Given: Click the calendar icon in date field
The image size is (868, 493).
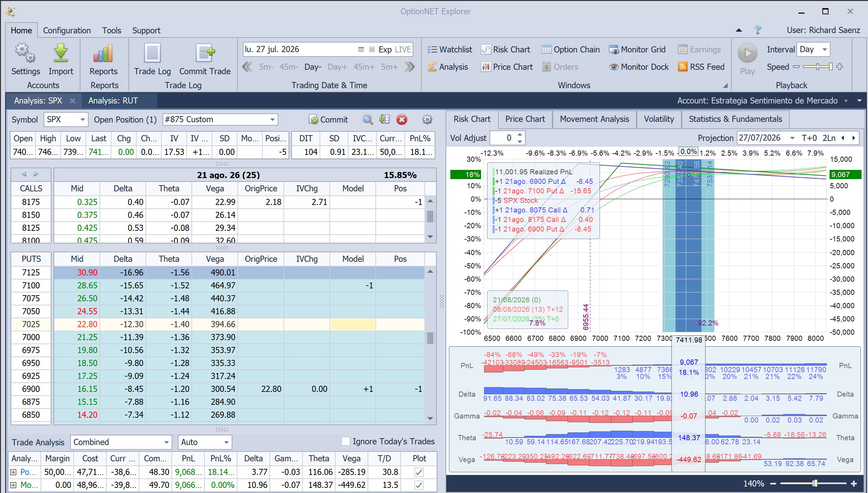Looking at the screenshot, I should [x=361, y=50].
